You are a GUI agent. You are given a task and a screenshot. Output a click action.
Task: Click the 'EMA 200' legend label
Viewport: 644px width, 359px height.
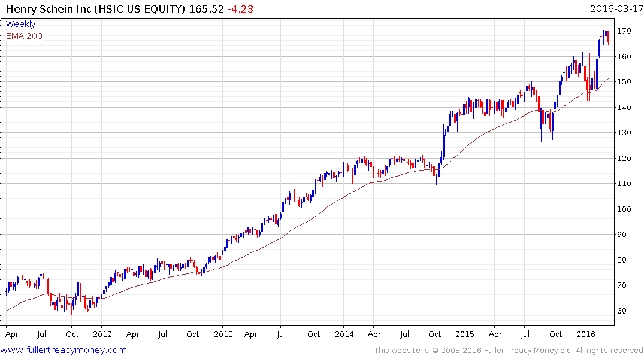tap(24, 36)
